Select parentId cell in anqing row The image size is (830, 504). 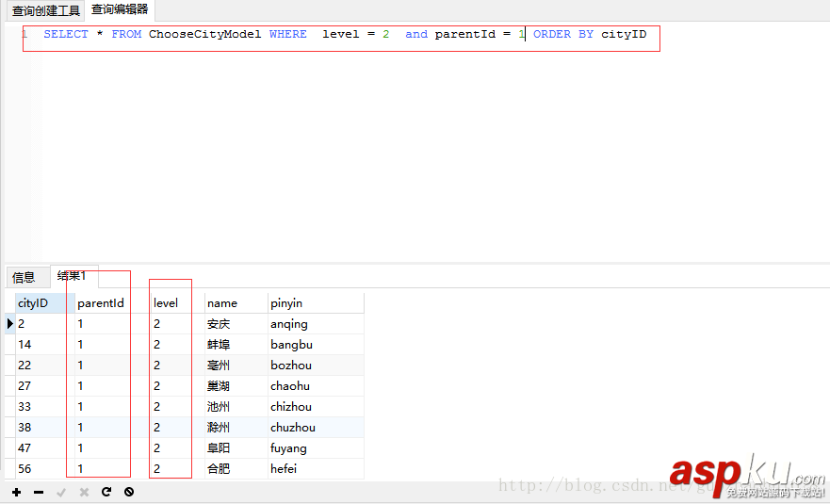tap(113, 324)
